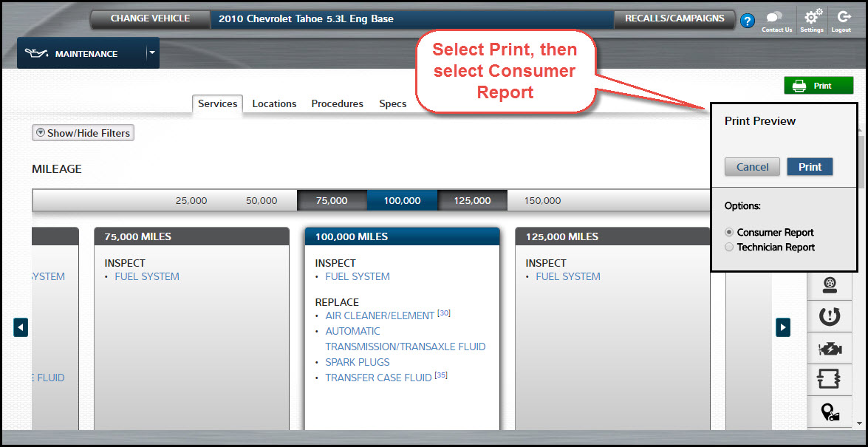The height and width of the screenshot is (447, 868).
Task: Select 125,000 on the mileage bar
Action: coord(472,200)
